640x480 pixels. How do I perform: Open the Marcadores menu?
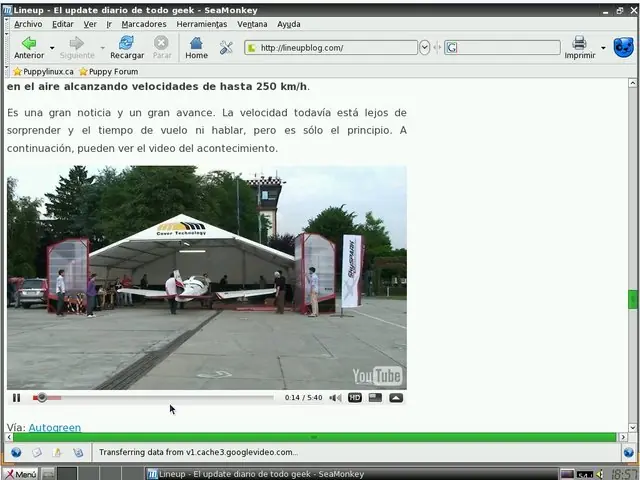(144, 24)
